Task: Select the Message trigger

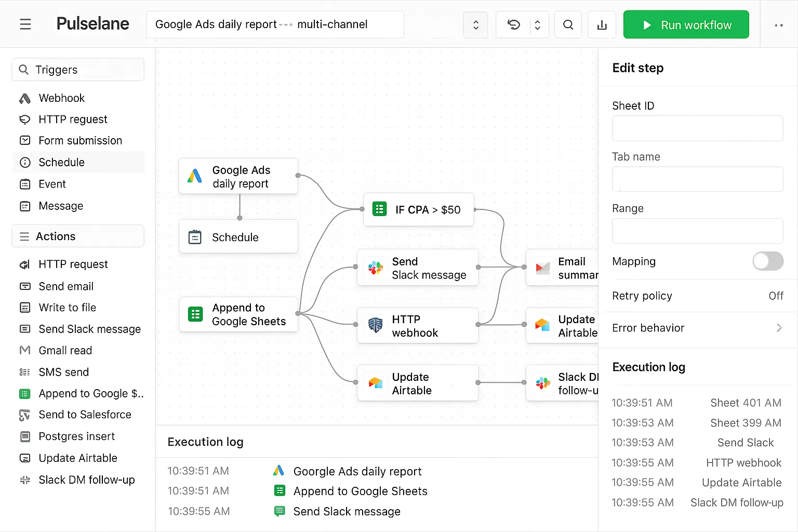Action: (x=78, y=206)
